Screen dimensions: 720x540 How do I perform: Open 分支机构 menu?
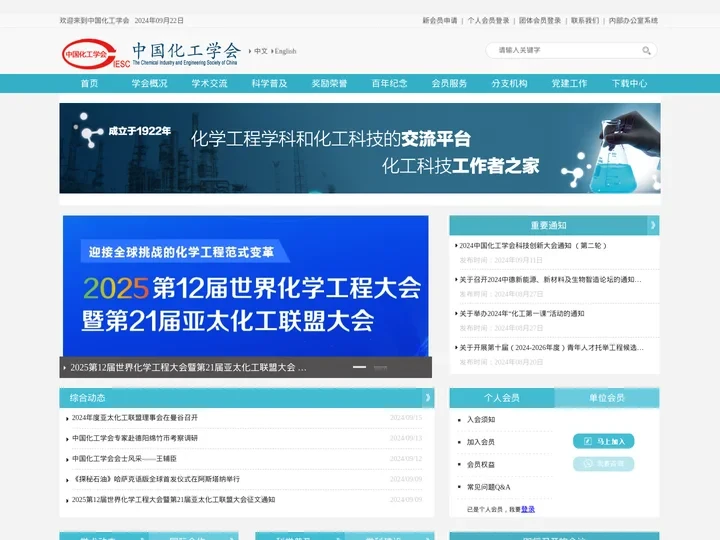(509, 84)
